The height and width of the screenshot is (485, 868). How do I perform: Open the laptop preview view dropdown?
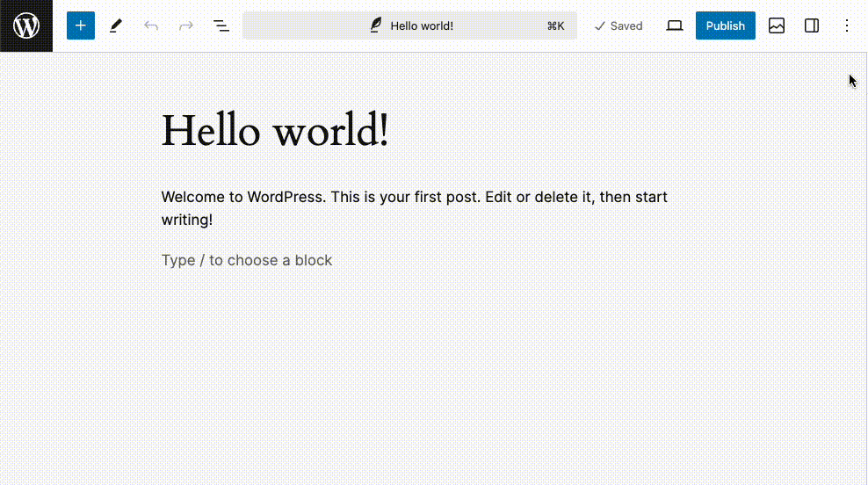point(675,25)
